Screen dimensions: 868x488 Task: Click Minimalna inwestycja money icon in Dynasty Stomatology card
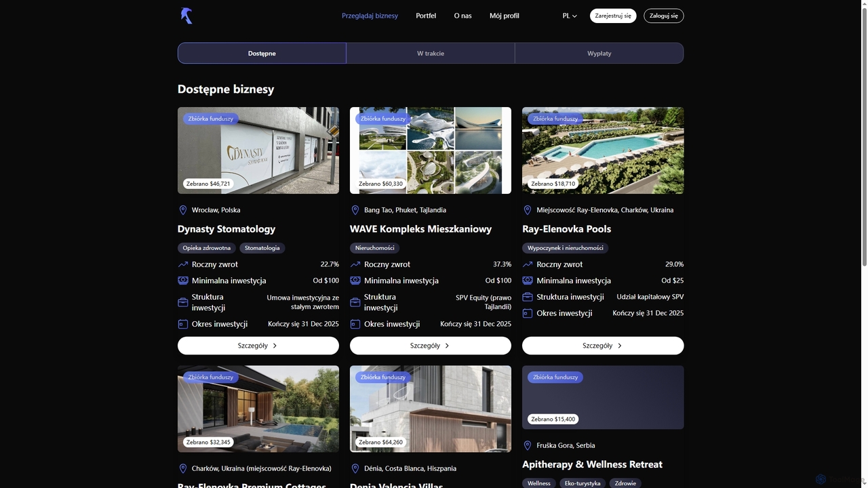click(182, 281)
